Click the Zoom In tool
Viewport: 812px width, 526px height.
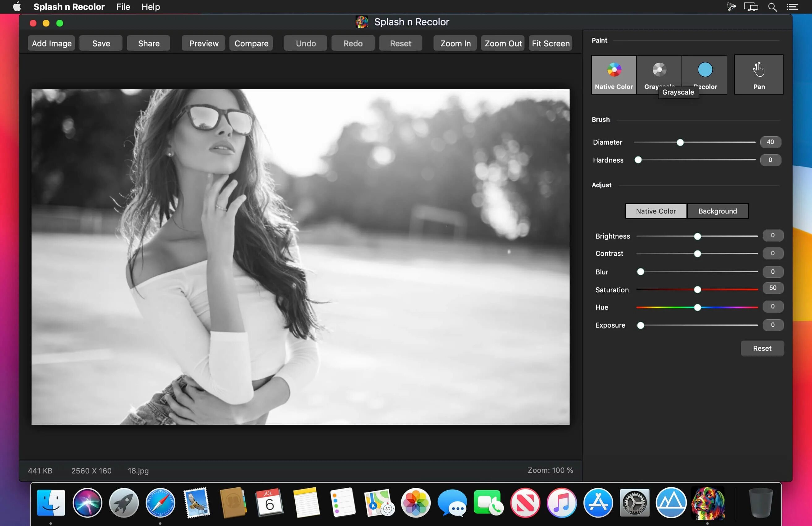(456, 43)
